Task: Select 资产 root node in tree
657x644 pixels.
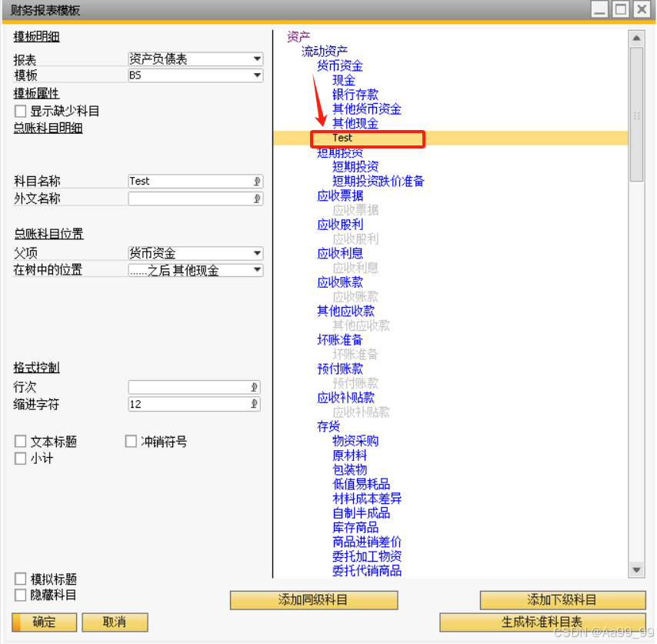Action: (298, 37)
